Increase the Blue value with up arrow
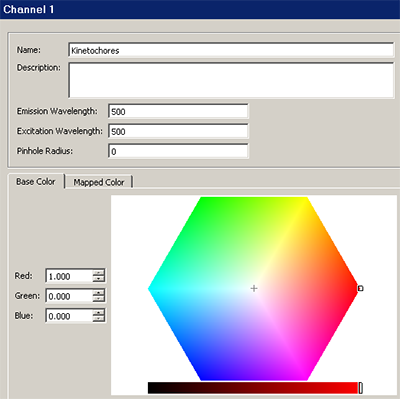400x399 pixels. pyautogui.click(x=99, y=313)
